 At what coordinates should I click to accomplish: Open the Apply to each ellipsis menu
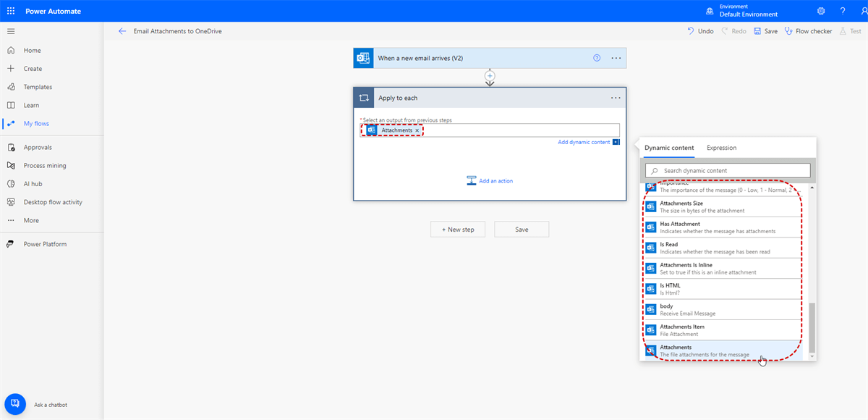point(616,98)
